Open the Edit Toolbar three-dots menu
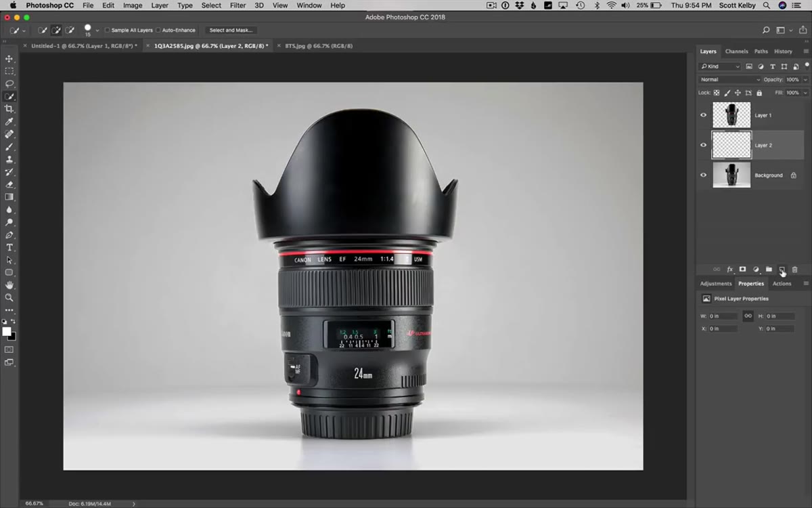Viewport: 812px width, 508px height. coord(9,310)
